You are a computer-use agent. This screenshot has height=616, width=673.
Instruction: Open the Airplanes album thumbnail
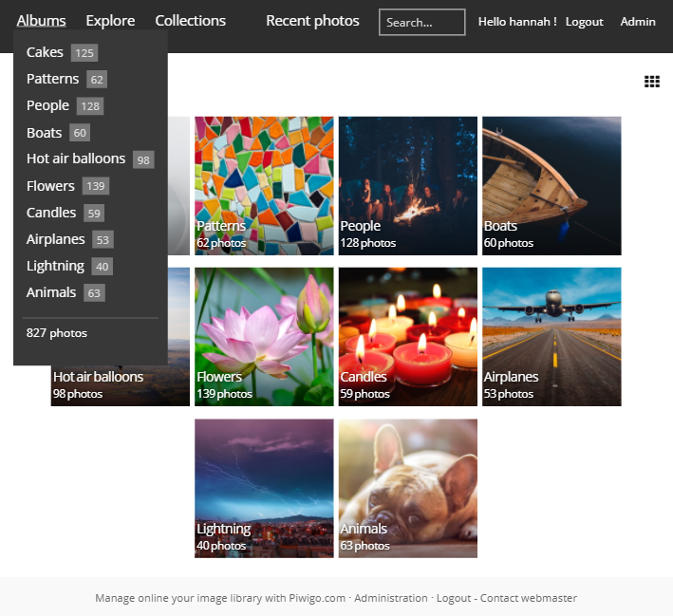click(551, 336)
